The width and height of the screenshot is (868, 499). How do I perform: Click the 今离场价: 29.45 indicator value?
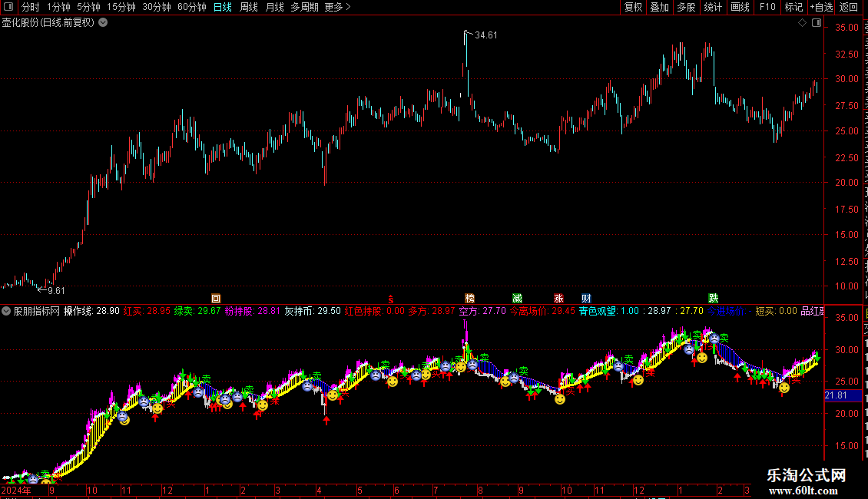(542, 311)
